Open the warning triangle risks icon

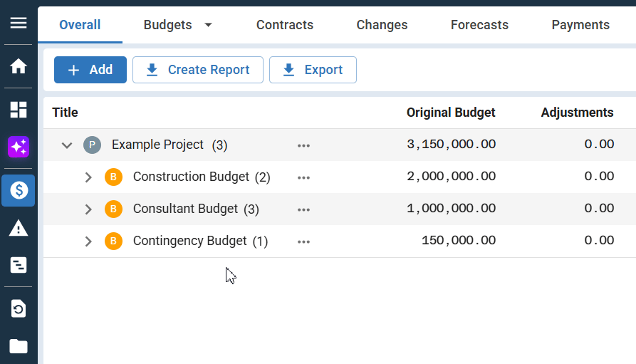[19, 228]
